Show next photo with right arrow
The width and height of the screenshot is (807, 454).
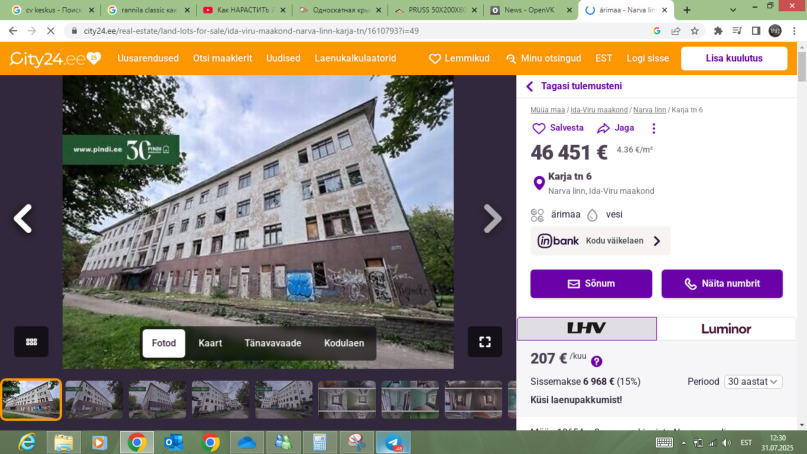click(x=493, y=219)
